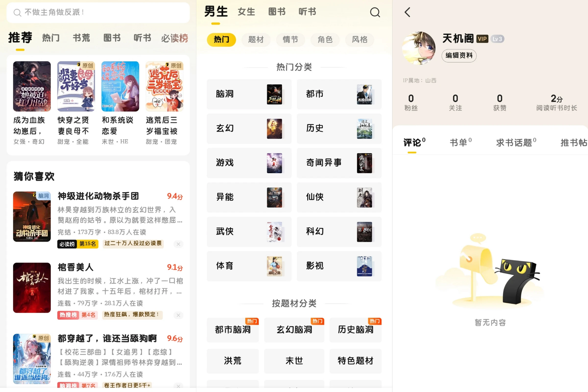Tap the Lv3 level badge

point(497,39)
